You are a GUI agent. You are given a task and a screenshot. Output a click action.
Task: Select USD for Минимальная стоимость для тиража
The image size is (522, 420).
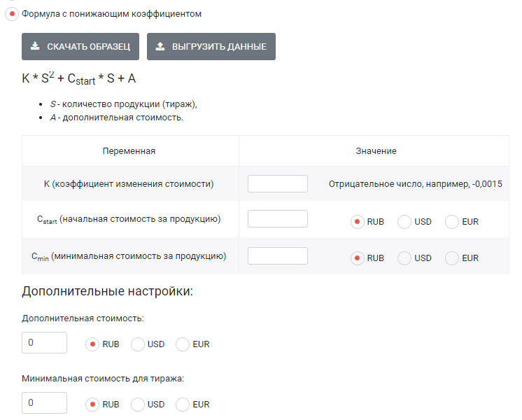coord(137,405)
